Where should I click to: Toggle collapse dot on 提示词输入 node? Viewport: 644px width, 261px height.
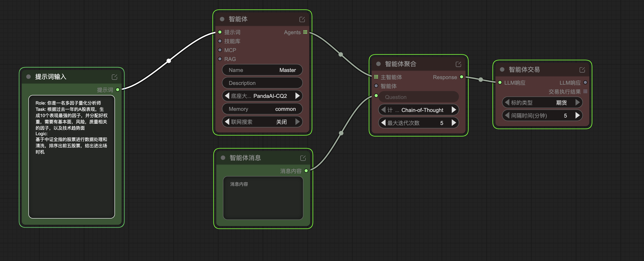(28, 77)
